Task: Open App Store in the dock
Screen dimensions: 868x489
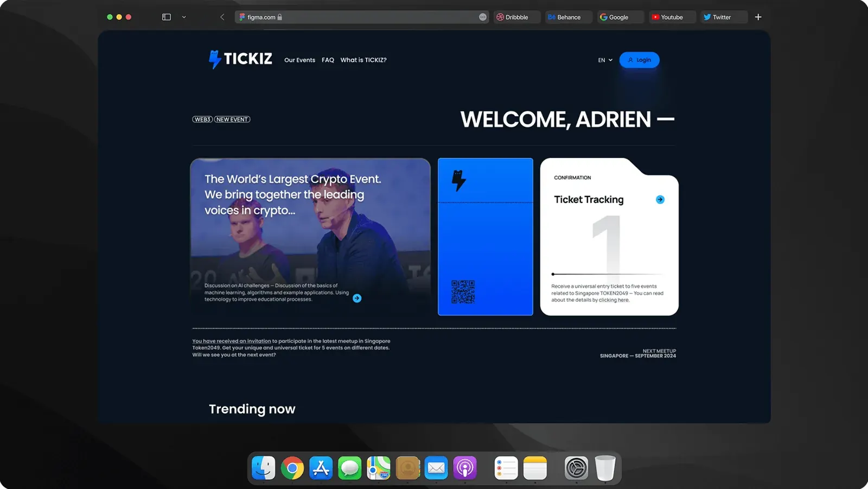Action: pyautogui.click(x=321, y=468)
